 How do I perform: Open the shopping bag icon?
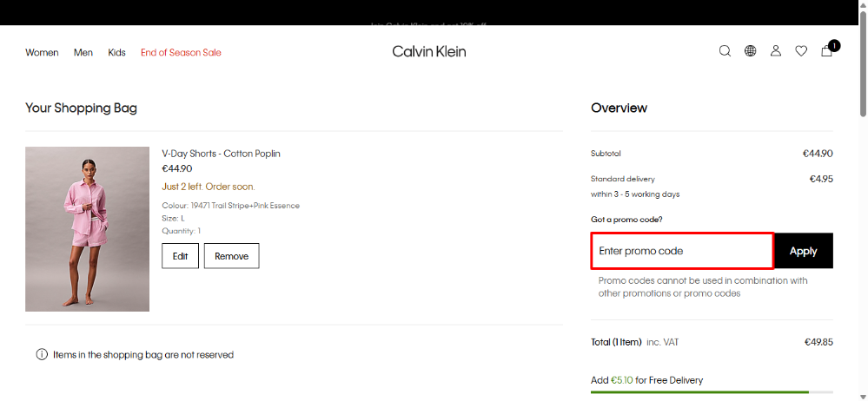(829, 49)
